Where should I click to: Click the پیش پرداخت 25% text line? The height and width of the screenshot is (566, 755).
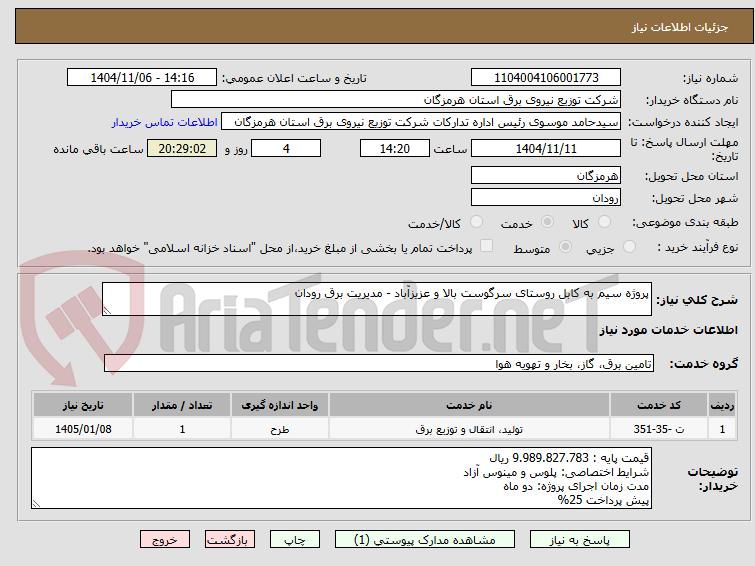(x=603, y=500)
